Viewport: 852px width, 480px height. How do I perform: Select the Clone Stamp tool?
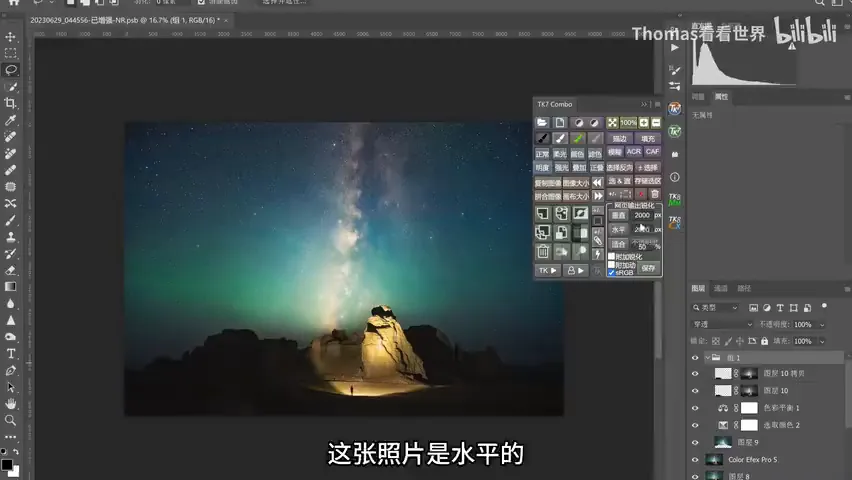[x=10, y=237]
